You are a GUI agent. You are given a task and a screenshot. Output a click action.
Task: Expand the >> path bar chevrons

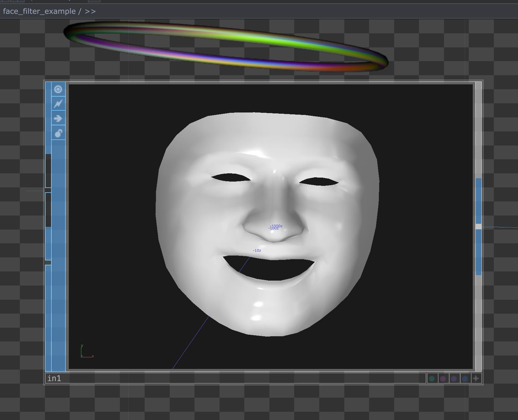click(90, 12)
